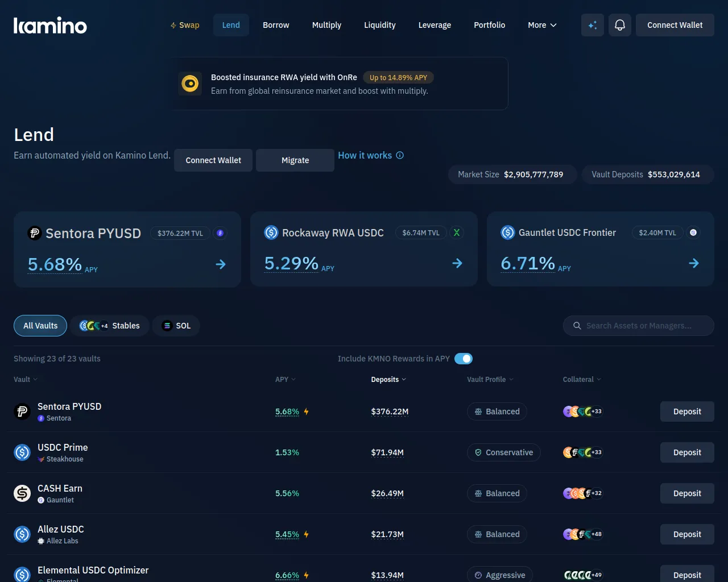Click the arrow on Gauntlet USDC Frontier card
728x582 pixels.
694,263
